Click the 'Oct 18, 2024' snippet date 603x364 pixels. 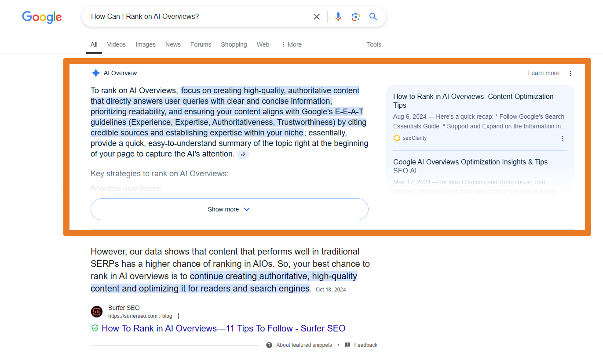pos(331,290)
